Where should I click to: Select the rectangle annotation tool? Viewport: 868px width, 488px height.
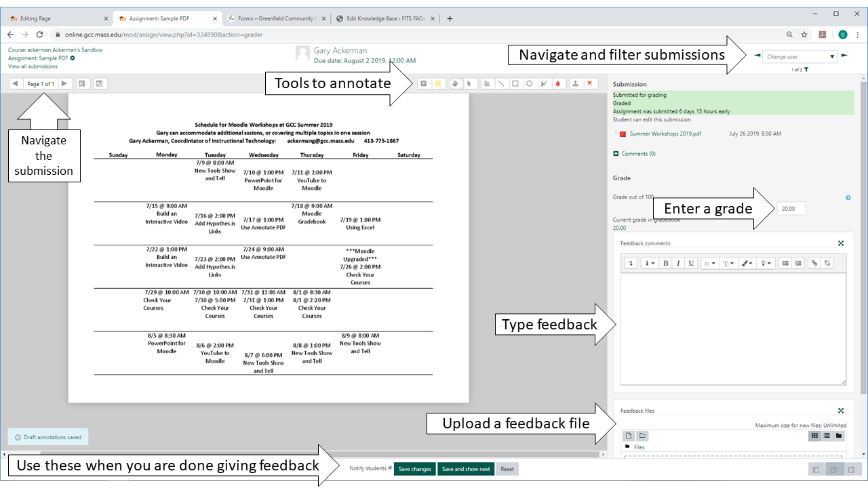(515, 83)
